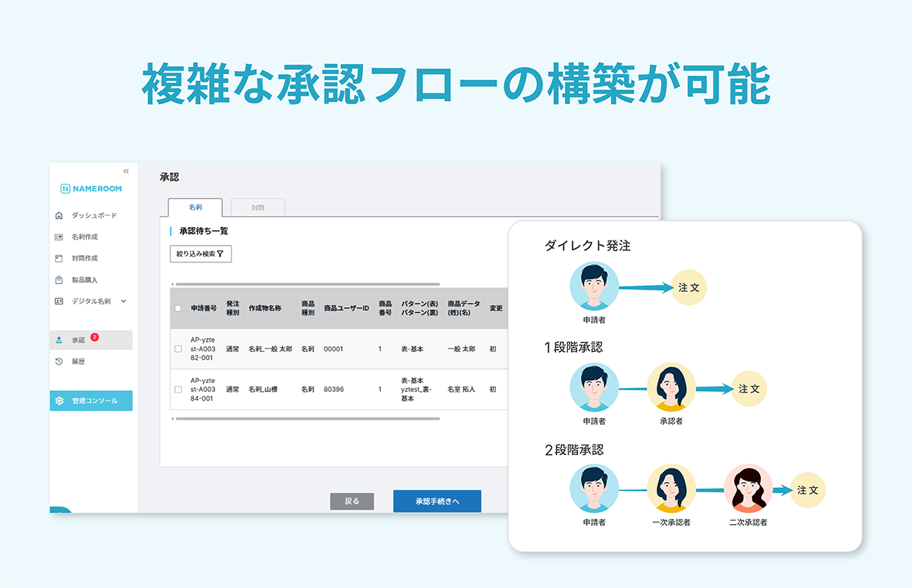The width and height of the screenshot is (912, 588).
Task: Expand the デジタル名刺 submenu chevron
Action: coord(123,300)
